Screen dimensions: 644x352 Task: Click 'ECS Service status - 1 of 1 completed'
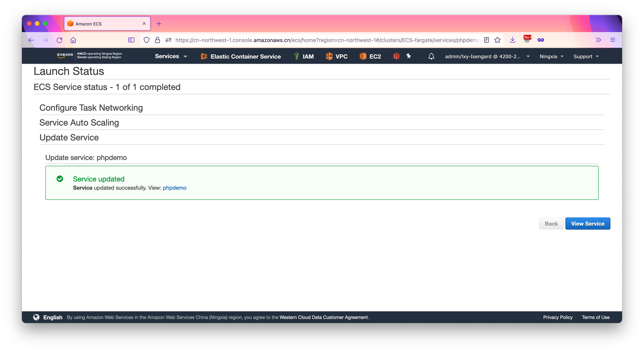(107, 87)
